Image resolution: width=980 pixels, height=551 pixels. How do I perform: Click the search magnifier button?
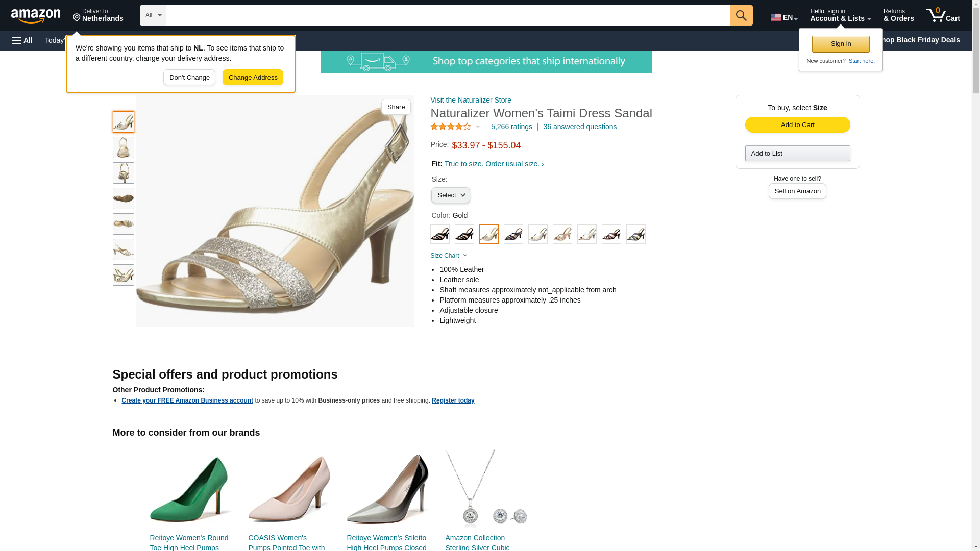pos(741,15)
